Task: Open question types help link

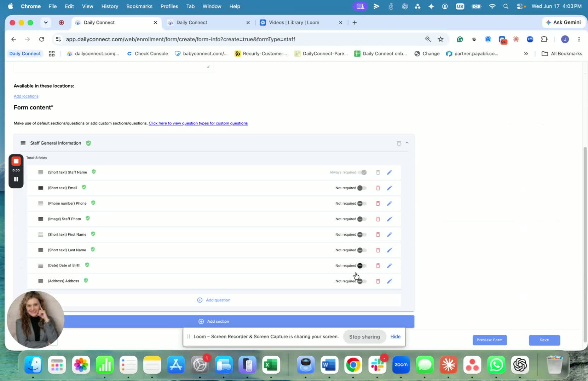Action: pos(198,123)
